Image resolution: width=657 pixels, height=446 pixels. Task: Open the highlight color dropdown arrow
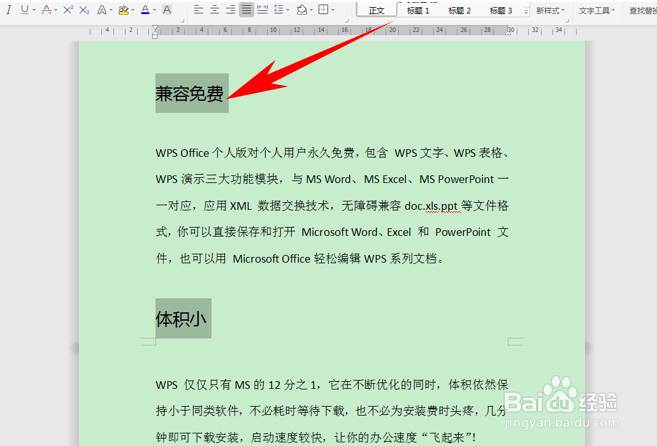(133, 10)
